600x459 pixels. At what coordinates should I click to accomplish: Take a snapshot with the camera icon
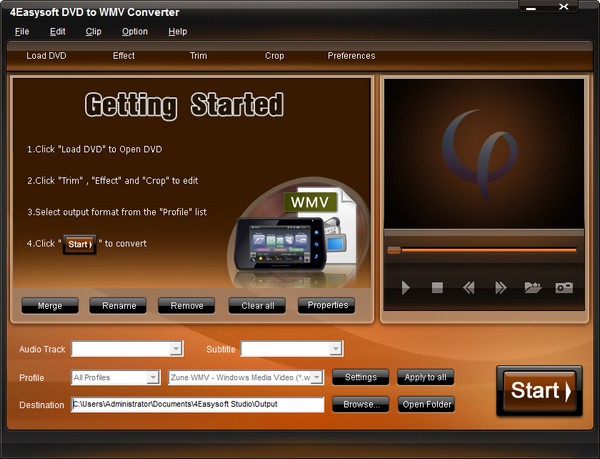tap(564, 288)
